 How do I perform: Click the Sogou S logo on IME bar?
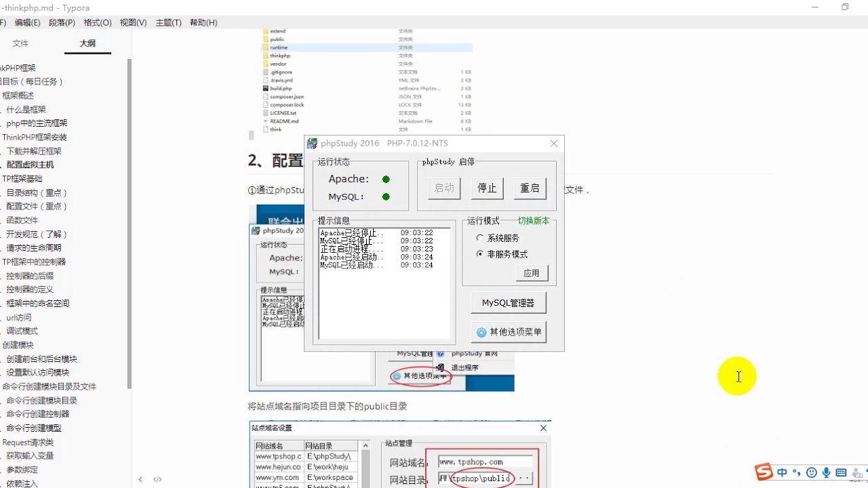point(764,472)
